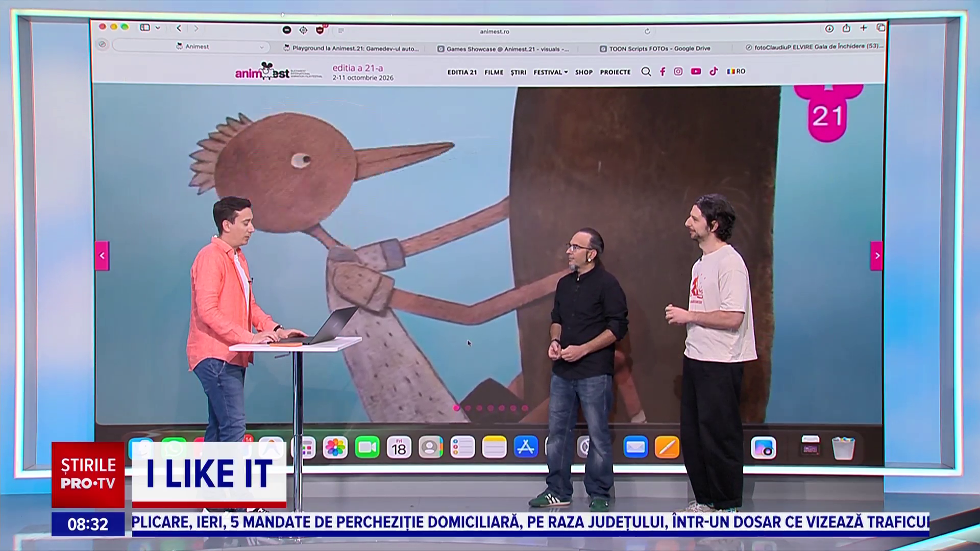Reload the animest.ro page
980x551 pixels.
click(647, 31)
